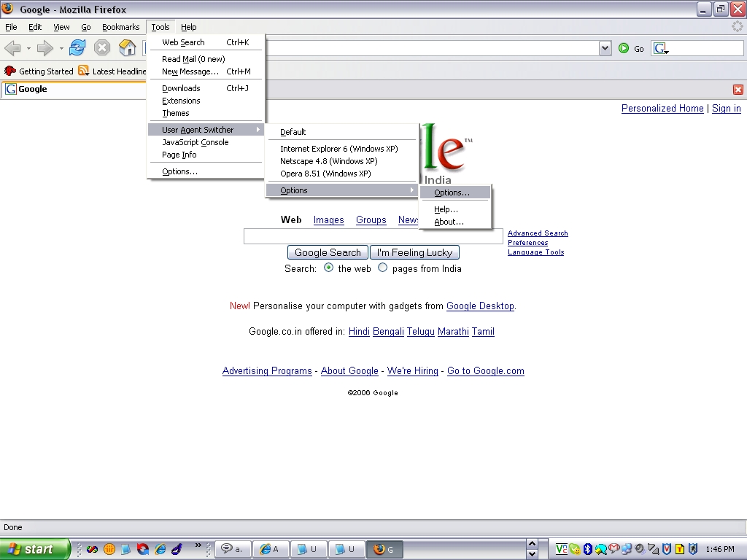Click the Latest Headlines RSS feed icon
The height and width of the screenshot is (560, 747).
[x=83, y=71]
